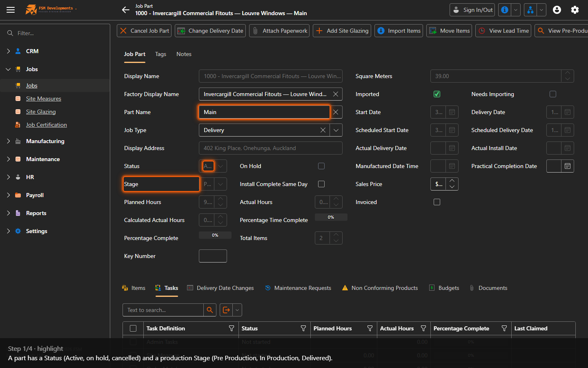Toggle the On Hold checkbox
Image resolution: width=588 pixels, height=368 pixels.
321,166
